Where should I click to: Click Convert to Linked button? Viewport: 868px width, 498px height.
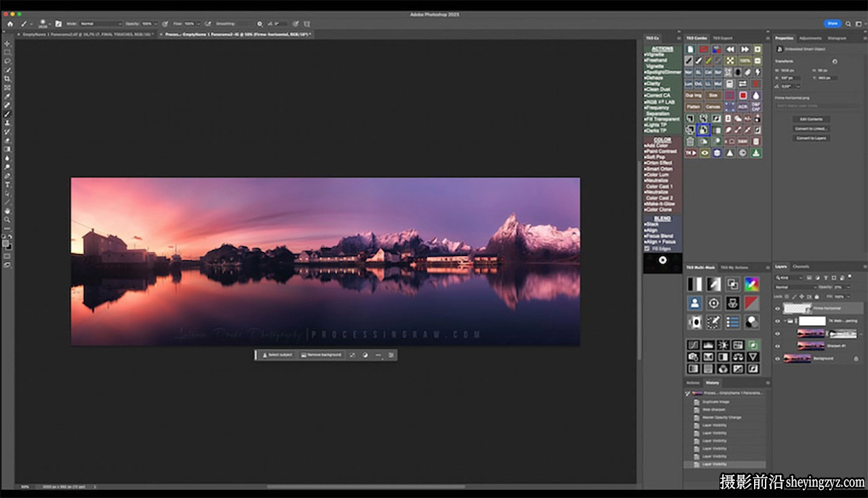click(x=811, y=129)
